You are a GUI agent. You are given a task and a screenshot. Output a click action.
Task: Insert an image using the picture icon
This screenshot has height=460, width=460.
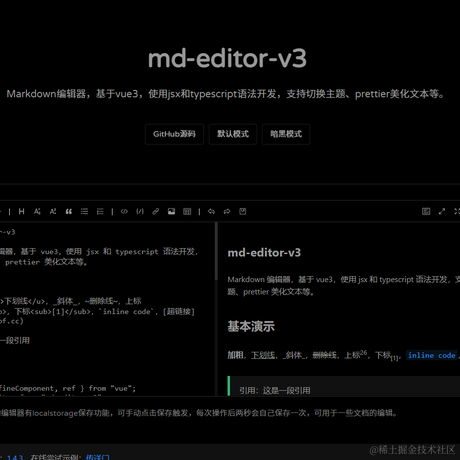tap(171, 211)
